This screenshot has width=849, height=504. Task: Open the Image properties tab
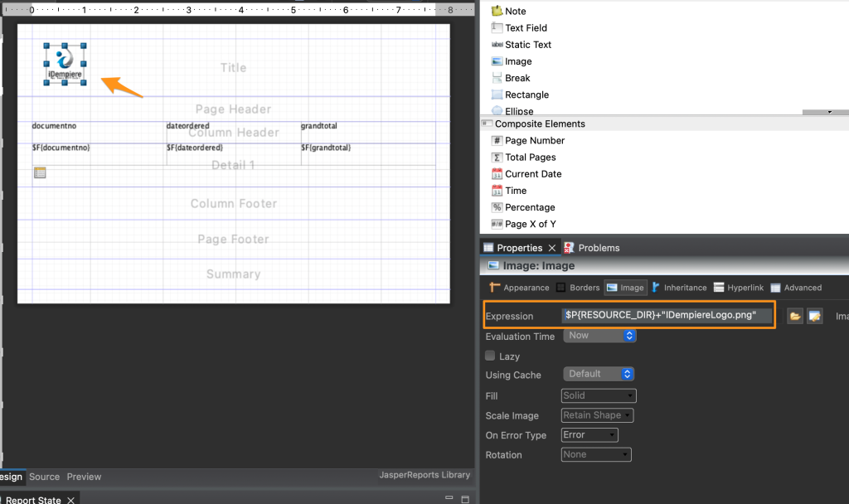tap(625, 288)
